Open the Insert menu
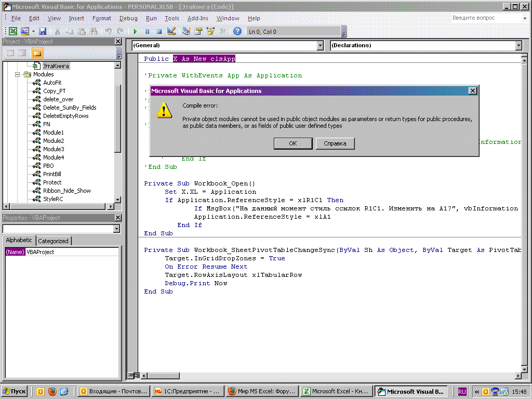 click(76, 18)
